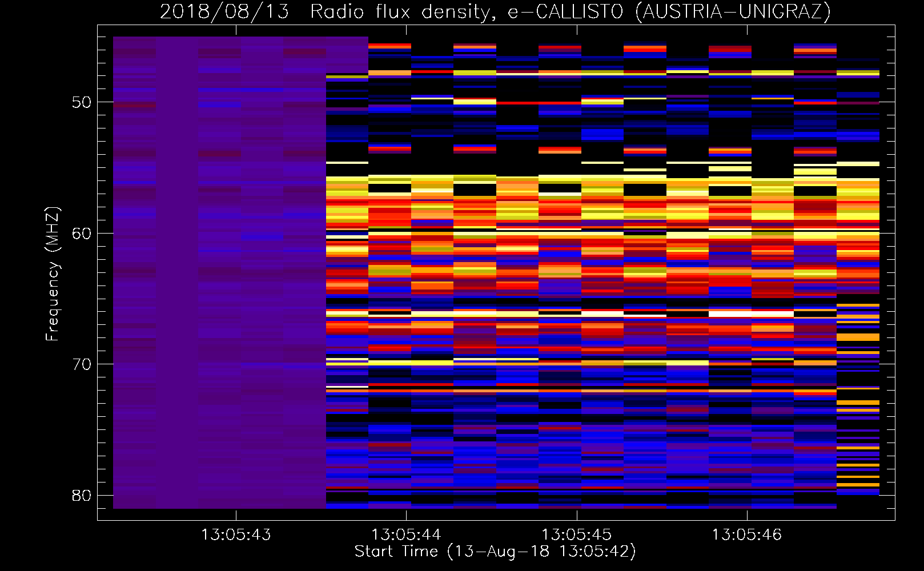Click the frequency tick label 50

(x=82, y=102)
